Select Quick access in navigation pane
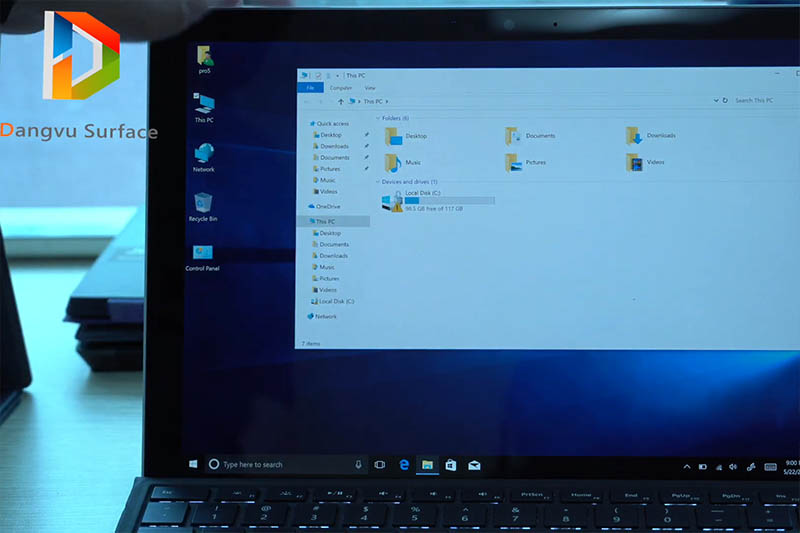This screenshot has width=800, height=533. (x=329, y=123)
